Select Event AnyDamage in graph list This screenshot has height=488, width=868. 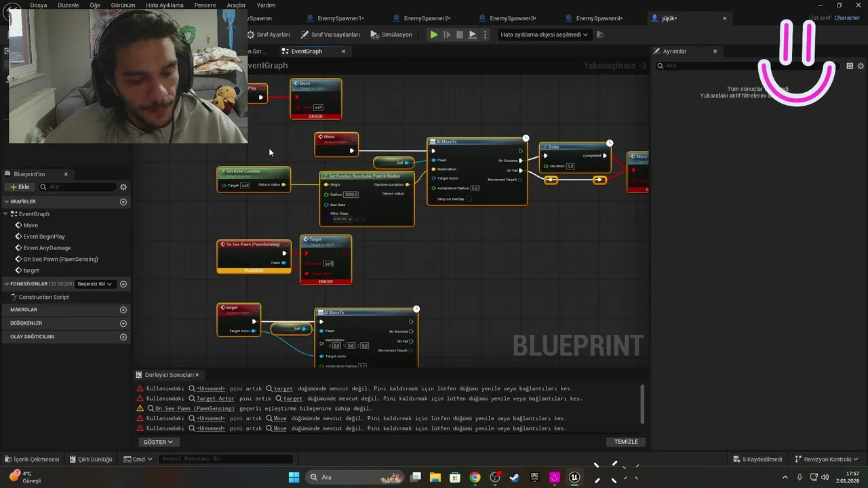[x=47, y=248]
